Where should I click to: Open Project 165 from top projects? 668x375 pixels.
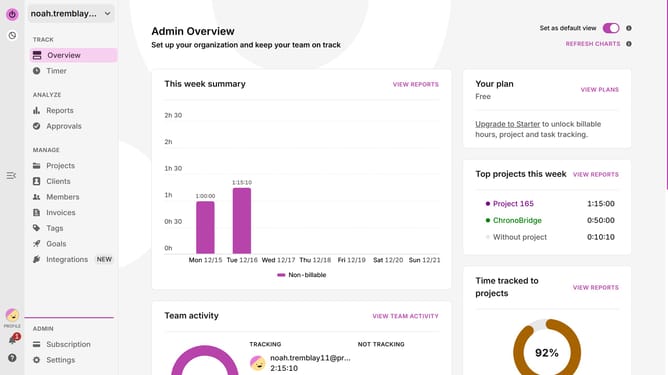[x=513, y=204]
